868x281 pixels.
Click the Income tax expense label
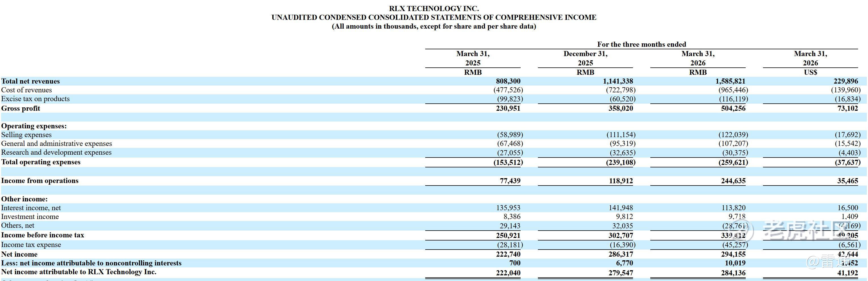(x=31, y=244)
